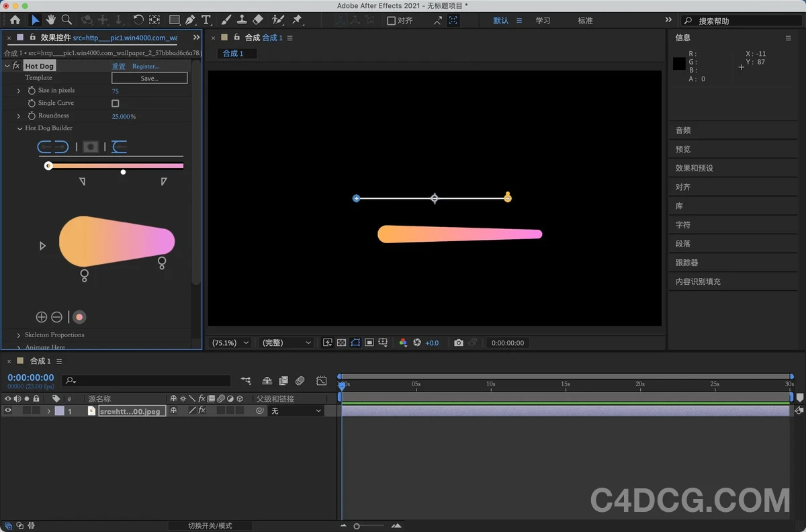
Task: Switch to the 合成 1 tab
Action: tap(236, 53)
